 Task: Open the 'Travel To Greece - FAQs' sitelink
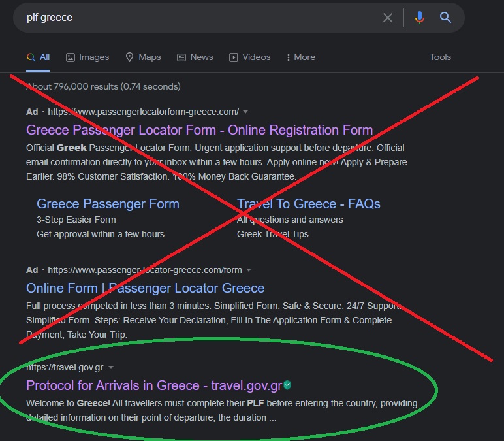tap(309, 204)
